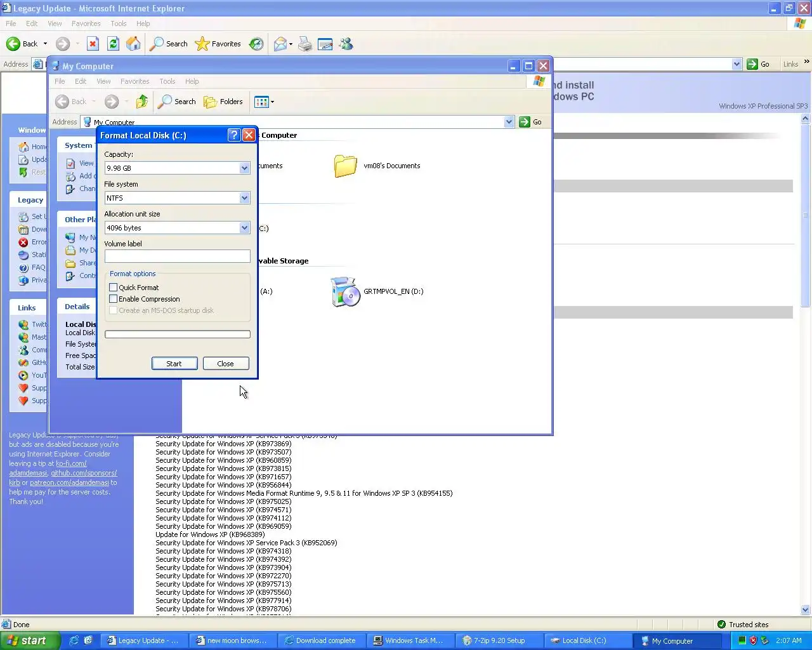The width and height of the screenshot is (812, 650).
Task: Open the Favorites menu in My Computer
Action: click(x=135, y=81)
